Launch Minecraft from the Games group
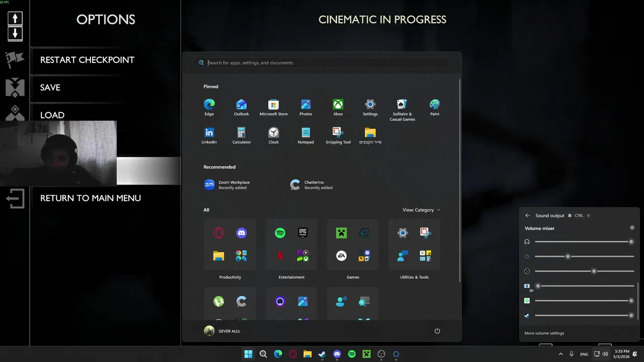Image resolution: width=644 pixels, height=362 pixels. [341, 233]
